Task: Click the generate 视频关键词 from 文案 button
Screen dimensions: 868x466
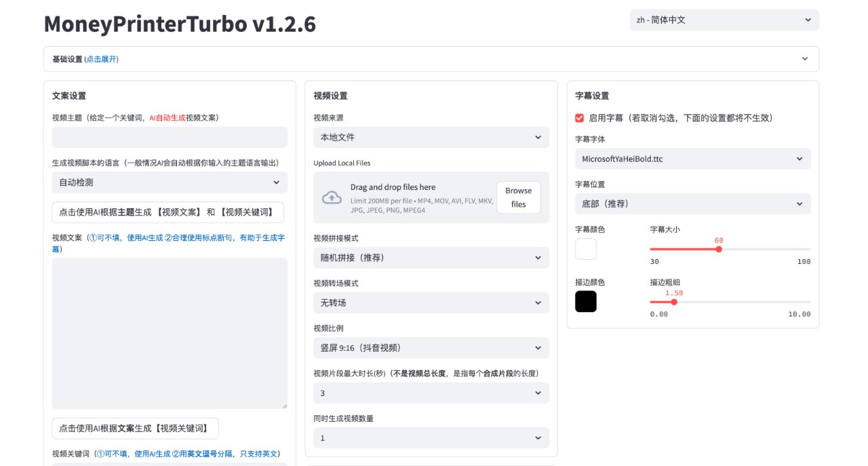Action: point(136,429)
